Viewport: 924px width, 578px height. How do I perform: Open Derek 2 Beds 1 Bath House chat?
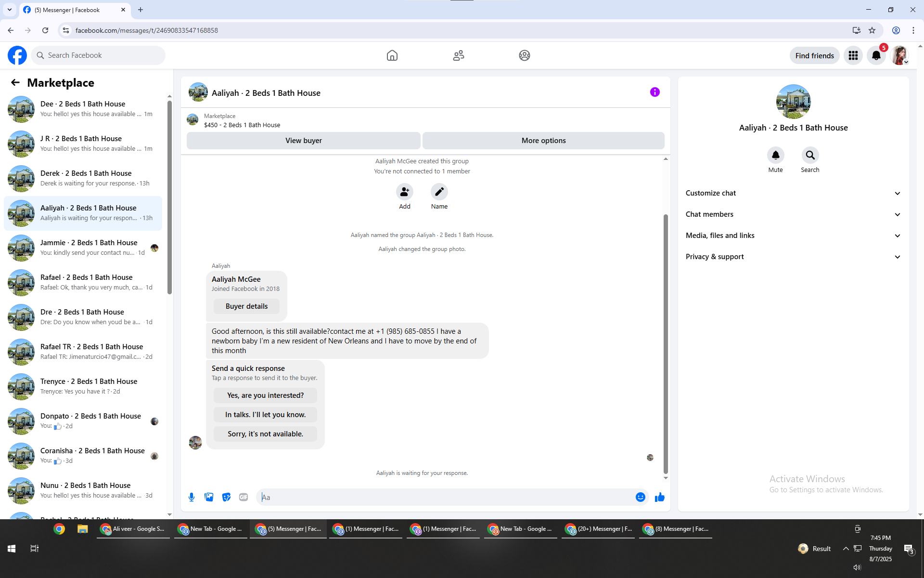83,179
